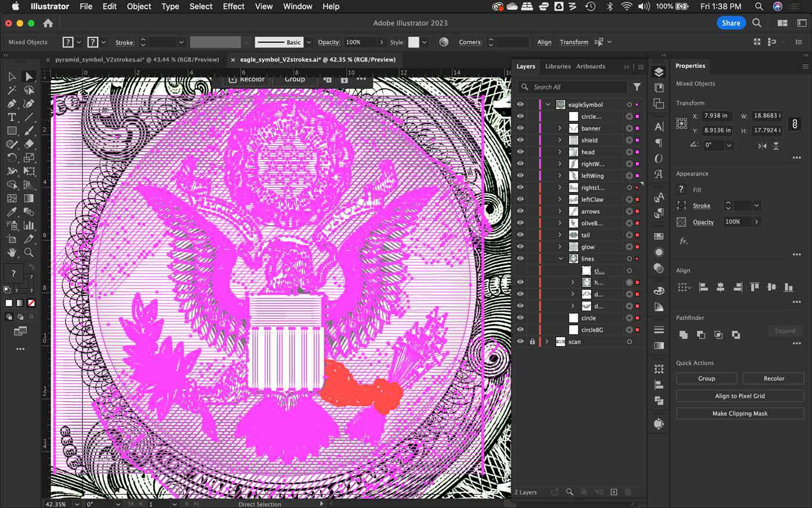812x508 pixels.
Task: Click Make Clipping Mask button
Action: coord(739,413)
